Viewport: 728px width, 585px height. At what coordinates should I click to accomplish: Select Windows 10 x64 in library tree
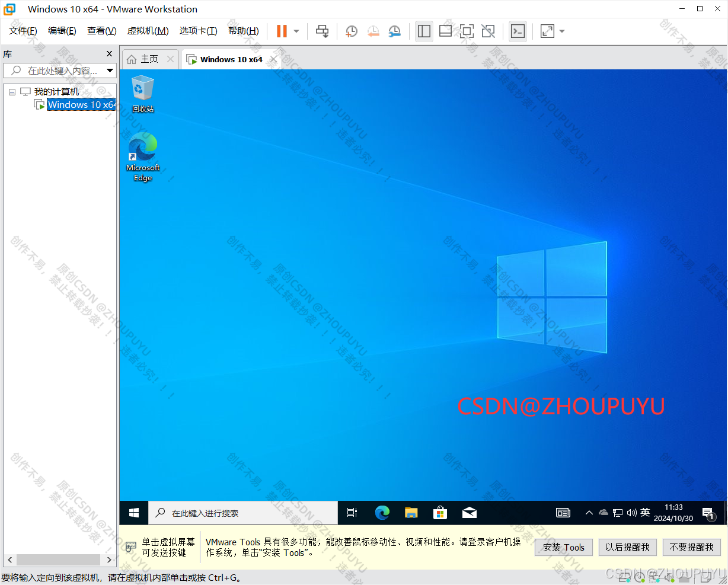pyautogui.click(x=81, y=105)
